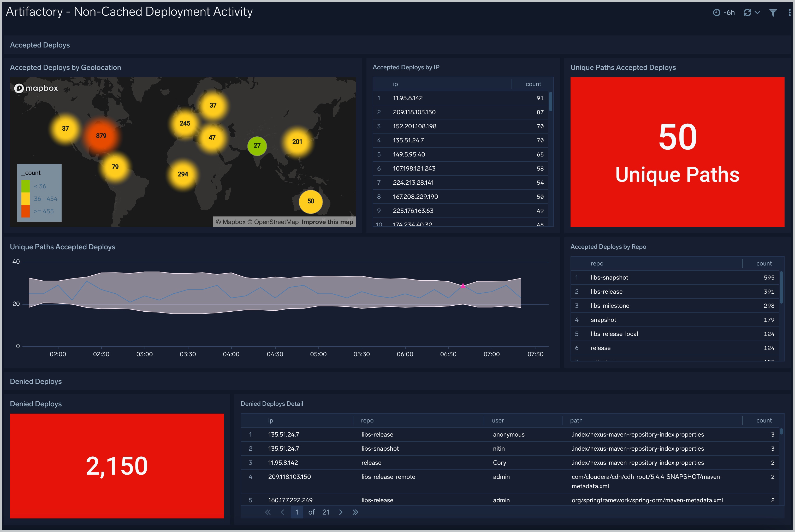Click the 2,150 Denied Deploys panel
Viewport: 795px width, 532px height.
[x=117, y=466]
